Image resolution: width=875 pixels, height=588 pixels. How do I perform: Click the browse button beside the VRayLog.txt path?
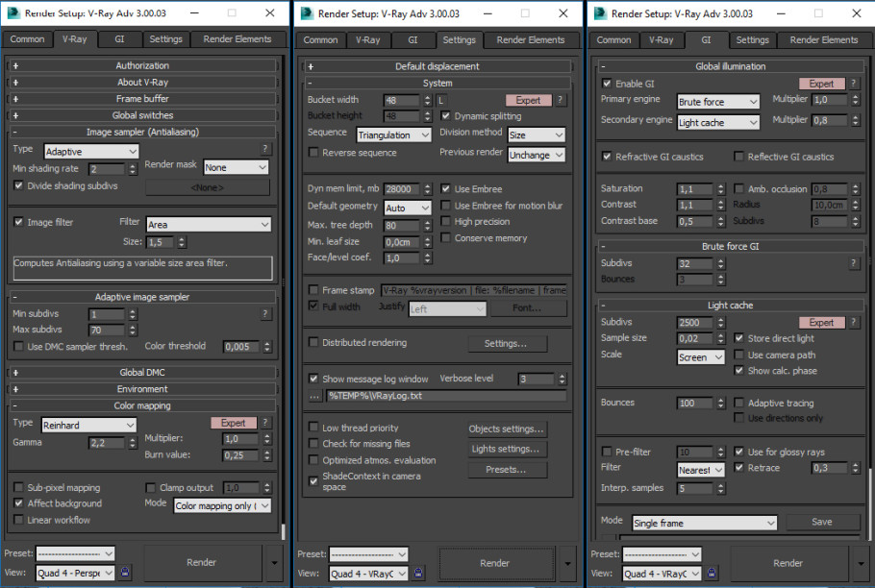[314, 396]
